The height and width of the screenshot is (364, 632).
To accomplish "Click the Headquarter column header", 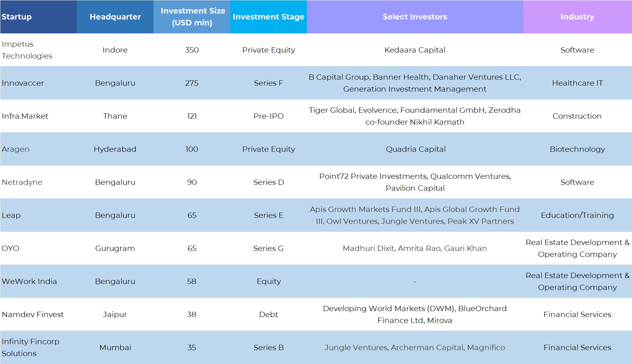I will (x=115, y=17).
